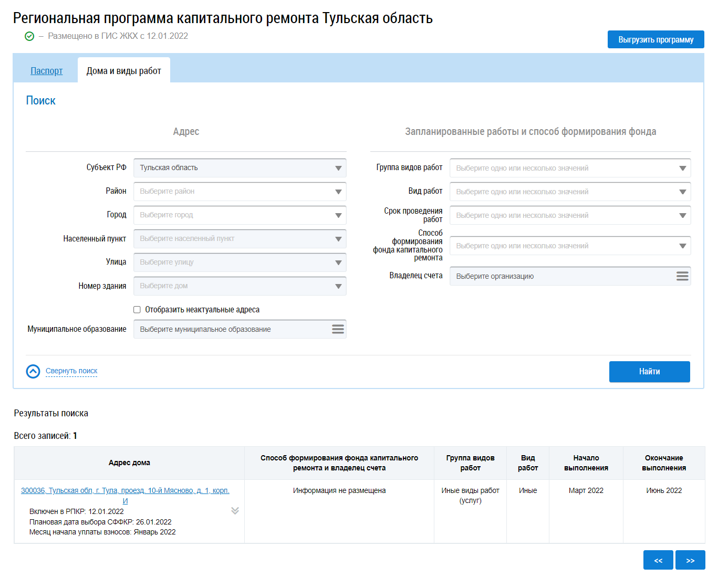Open the Город dropdown
The image size is (718, 588).
(240, 215)
